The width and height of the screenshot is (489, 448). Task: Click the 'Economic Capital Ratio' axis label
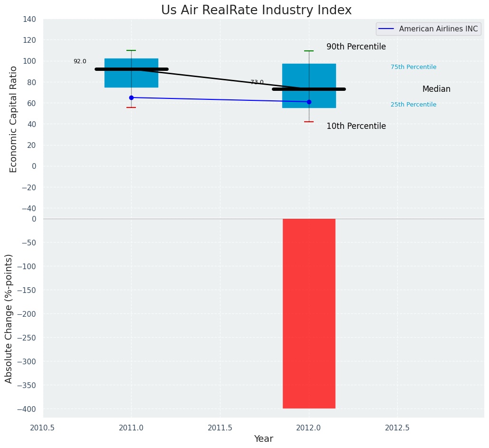[x=14, y=119]
